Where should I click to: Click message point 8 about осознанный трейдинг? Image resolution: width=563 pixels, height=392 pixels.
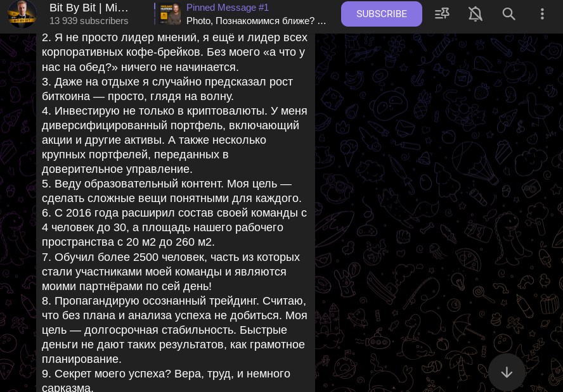pyautogui.click(x=174, y=330)
